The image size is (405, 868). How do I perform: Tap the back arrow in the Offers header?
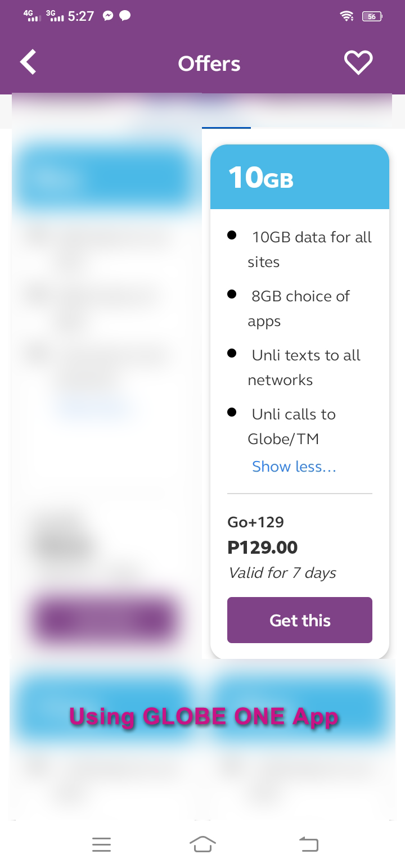point(28,62)
